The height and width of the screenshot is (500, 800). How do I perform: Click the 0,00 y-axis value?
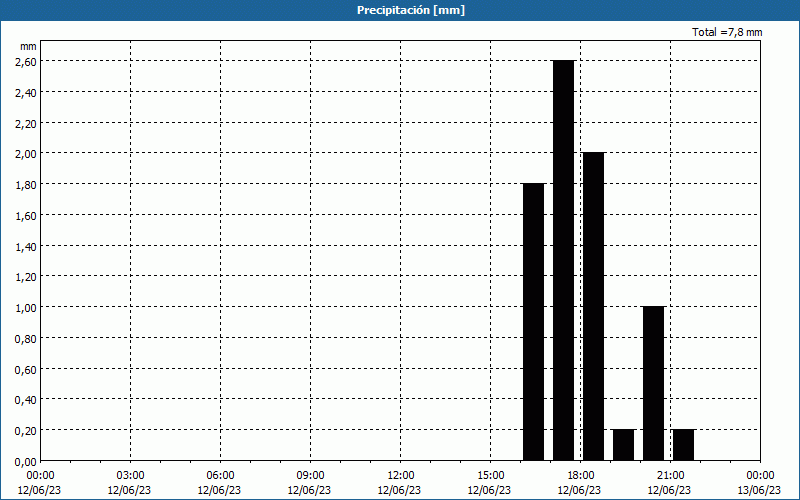coord(26,462)
